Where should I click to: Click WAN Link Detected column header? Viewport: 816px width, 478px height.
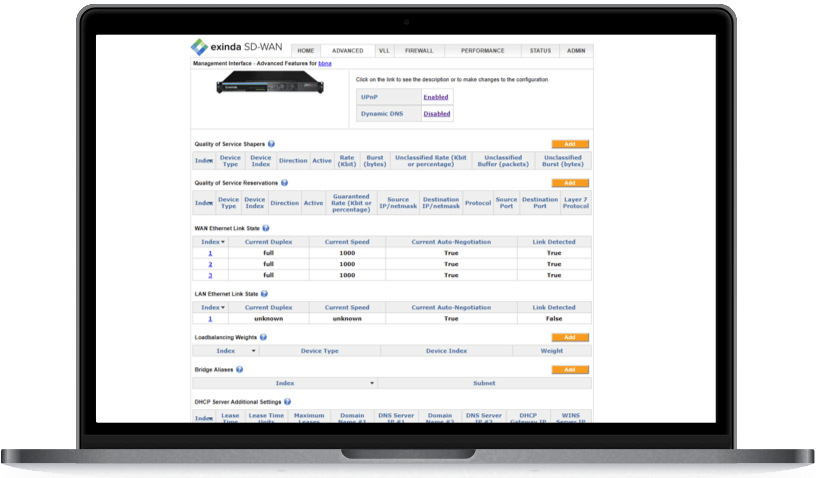pos(554,242)
